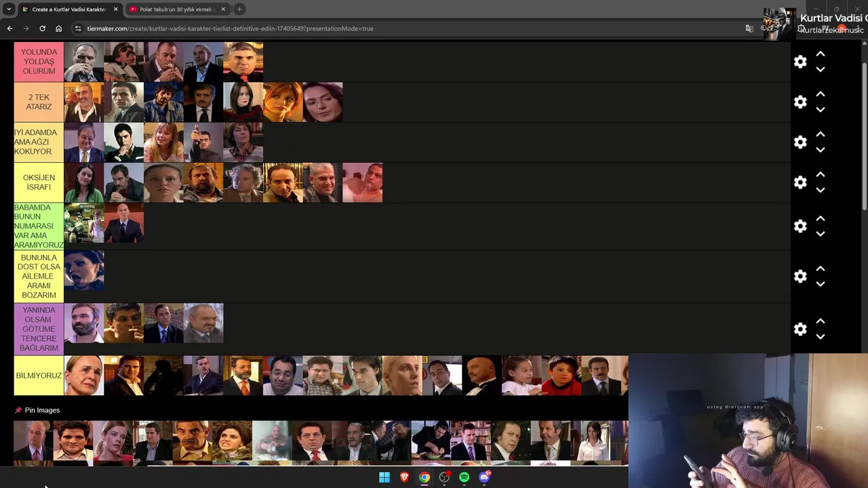The height and width of the screenshot is (488, 868).
Task: View site information icon in address bar
Action: coord(78,28)
